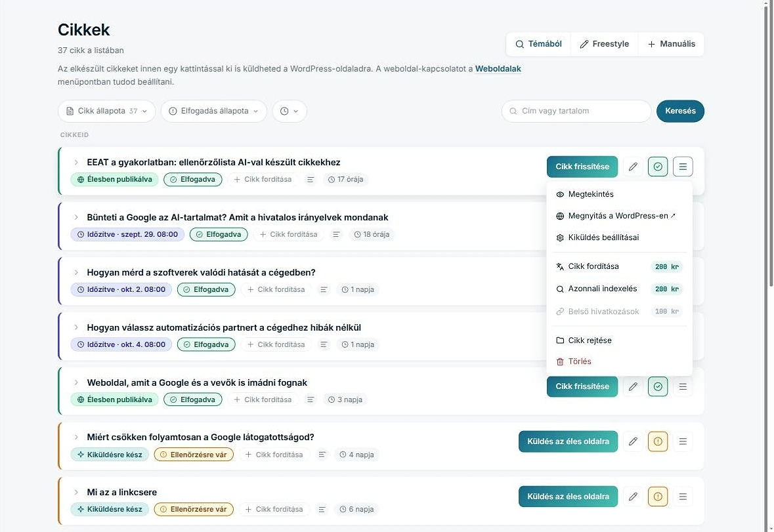The image size is (774, 532).
Task: Expand the Bünteti a Google article row
Action: point(76,217)
